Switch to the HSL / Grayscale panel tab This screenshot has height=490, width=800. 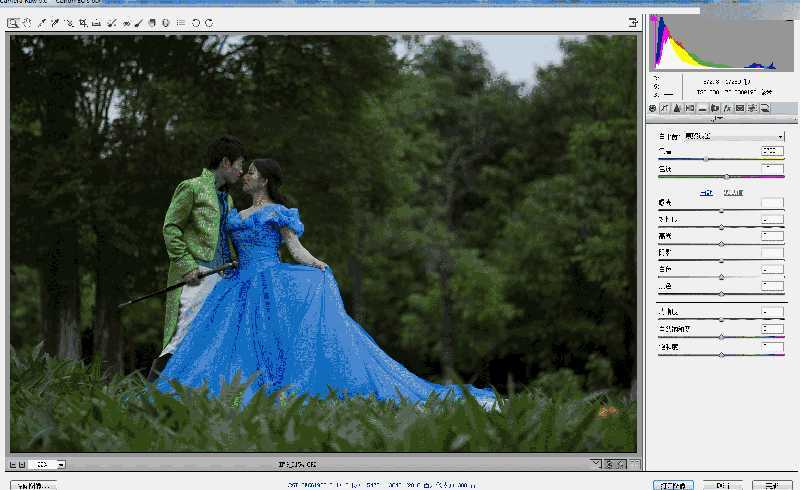[x=690, y=108]
